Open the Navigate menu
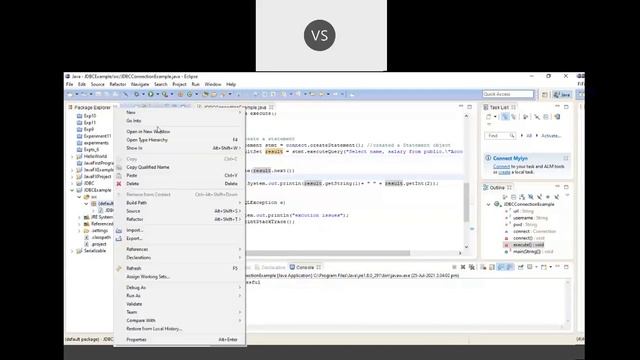 tap(140, 84)
